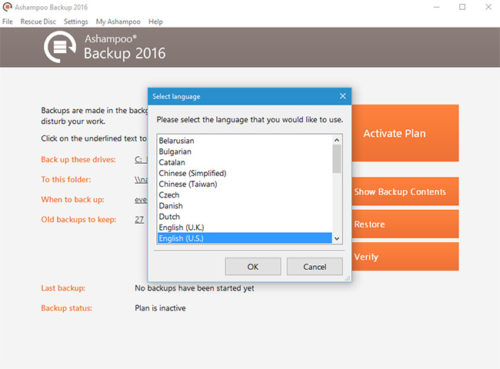Confirm language with OK button
The height and width of the screenshot is (369, 500).
click(x=253, y=267)
